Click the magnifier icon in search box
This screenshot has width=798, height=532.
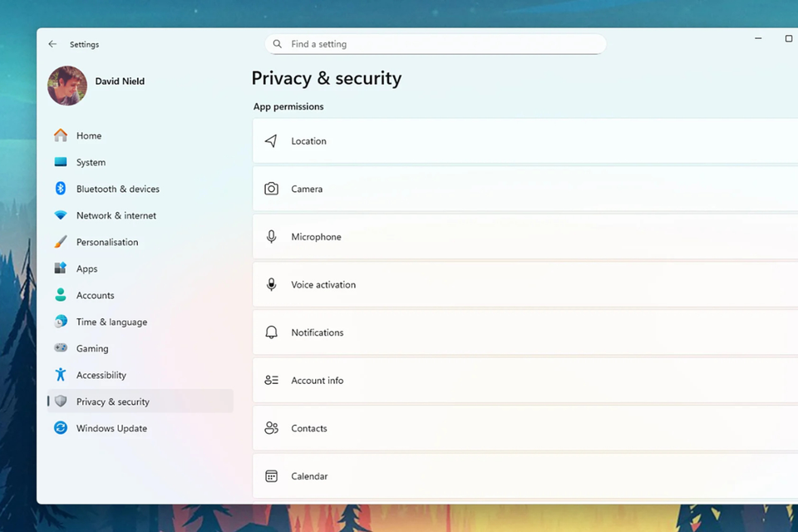pos(278,44)
